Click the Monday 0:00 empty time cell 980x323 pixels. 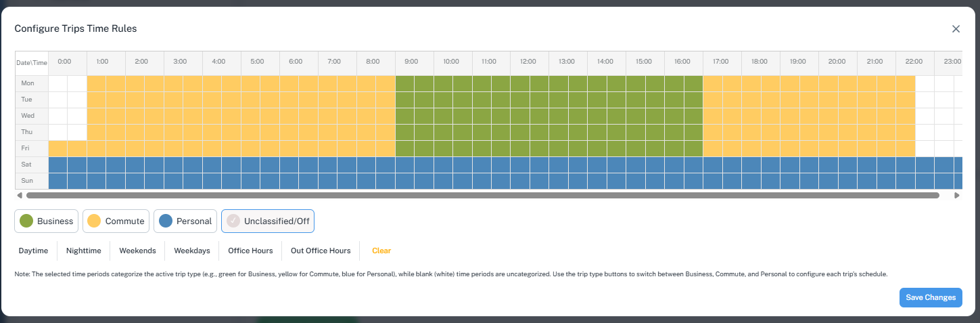coord(58,83)
